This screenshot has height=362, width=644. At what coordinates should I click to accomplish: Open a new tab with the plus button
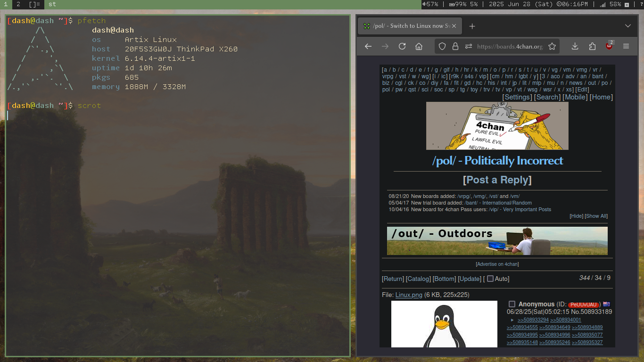[472, 26]
